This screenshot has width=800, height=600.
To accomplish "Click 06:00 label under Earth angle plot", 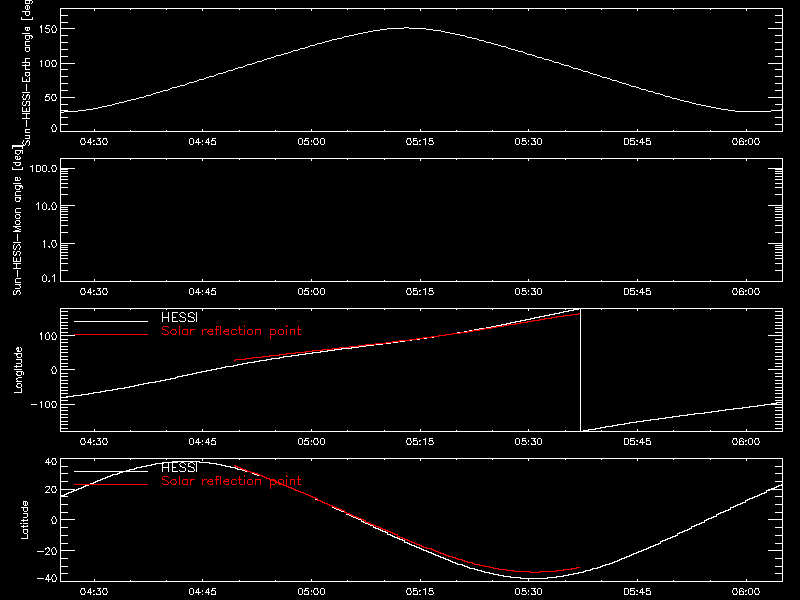I will pyautogui.click(x=746, y=142).
